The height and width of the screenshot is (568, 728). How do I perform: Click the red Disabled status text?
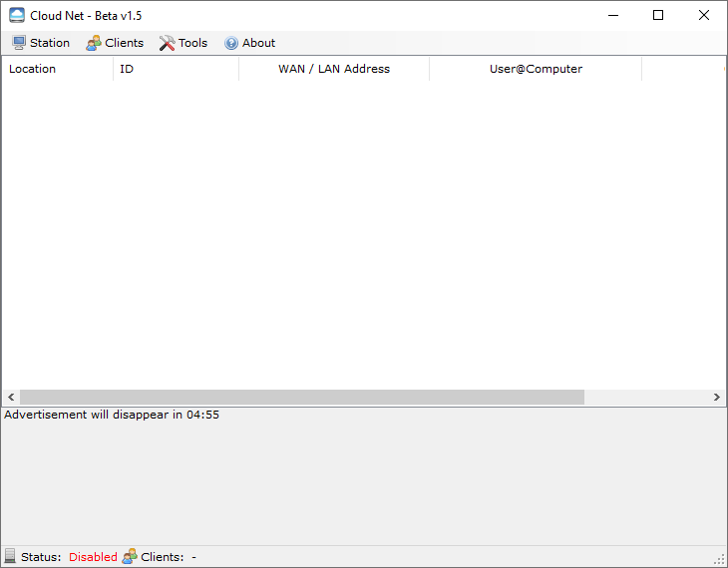(x=93, y=557)
